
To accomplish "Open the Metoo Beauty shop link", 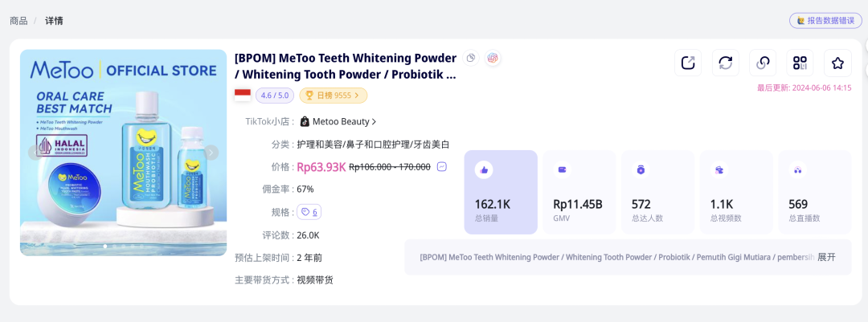I will pyautogui.click(x=338, y=122).
